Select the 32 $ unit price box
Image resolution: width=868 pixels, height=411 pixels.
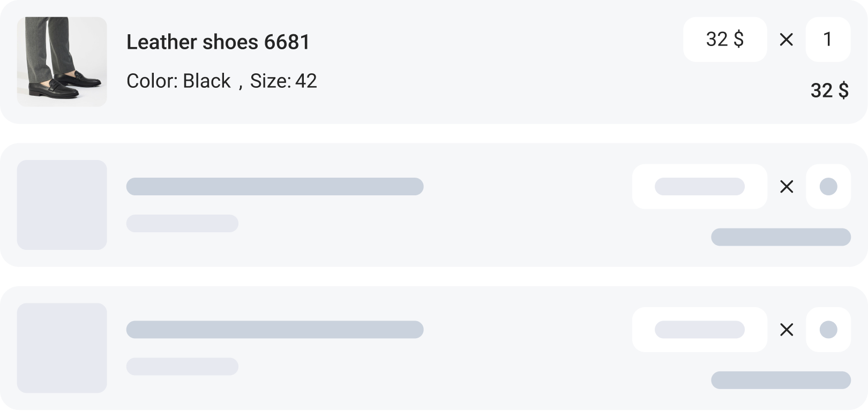coord(724,40)
